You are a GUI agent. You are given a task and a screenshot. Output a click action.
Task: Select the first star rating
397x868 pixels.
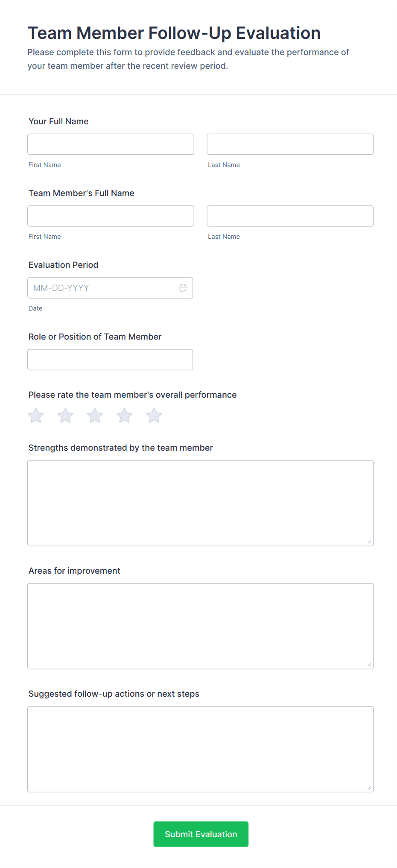[35, 415]
